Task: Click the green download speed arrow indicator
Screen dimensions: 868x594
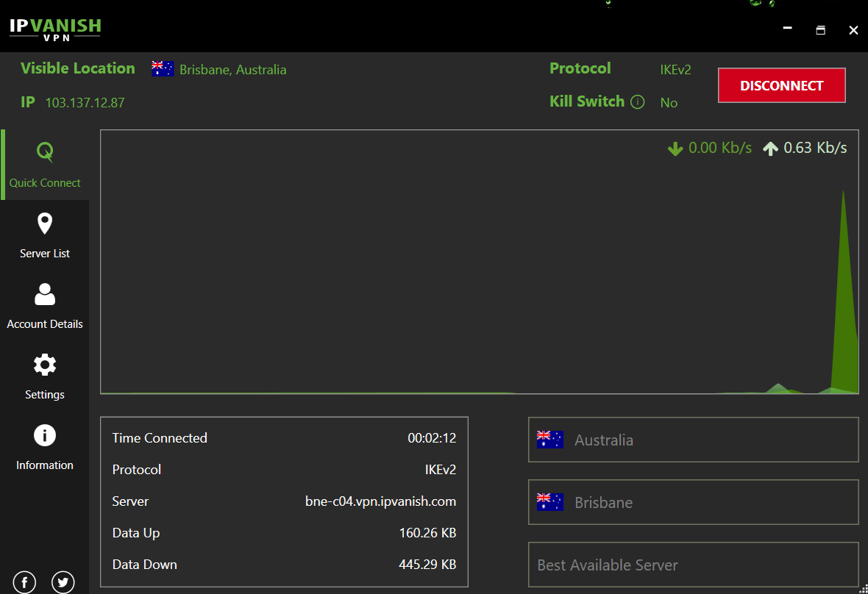Action: pyautogui.click(x=675, y=148)
